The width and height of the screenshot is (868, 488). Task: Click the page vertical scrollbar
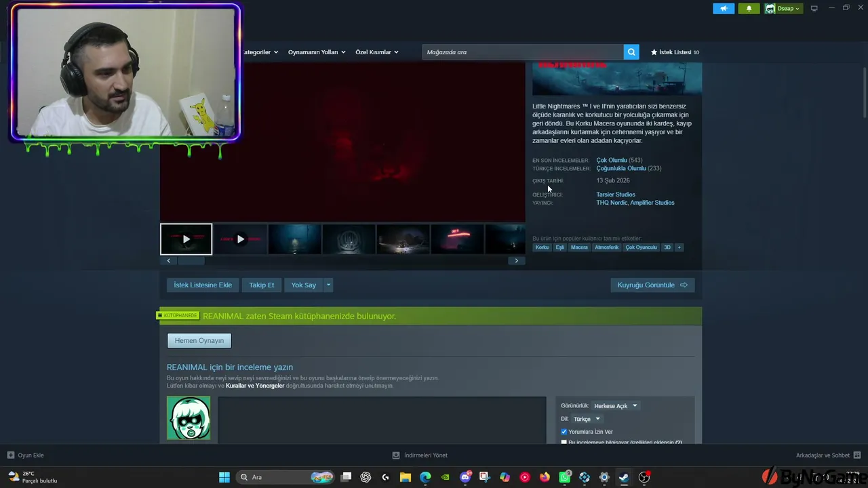click(864, 91)
